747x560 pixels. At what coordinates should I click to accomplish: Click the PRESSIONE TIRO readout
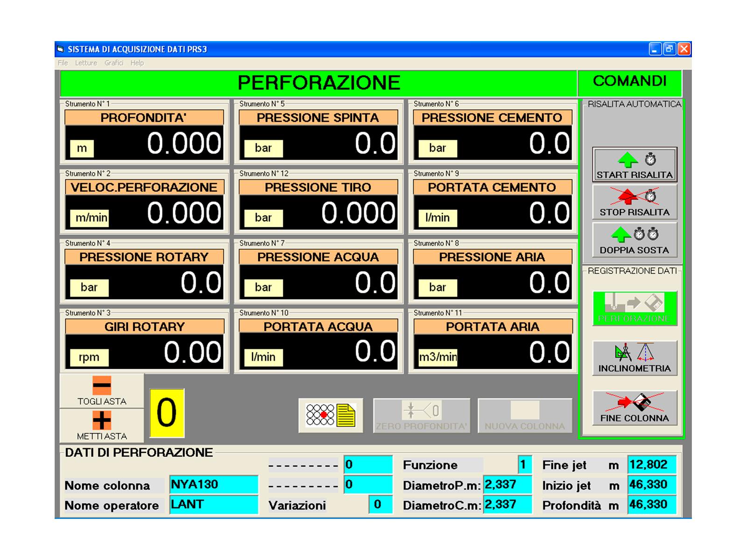click(318, 212)
